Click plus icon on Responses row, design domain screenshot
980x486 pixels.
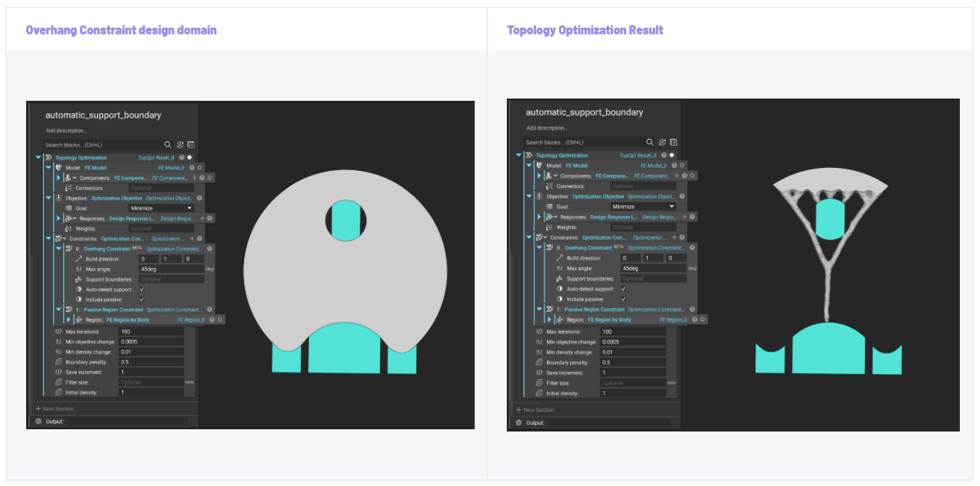[202, 218]
